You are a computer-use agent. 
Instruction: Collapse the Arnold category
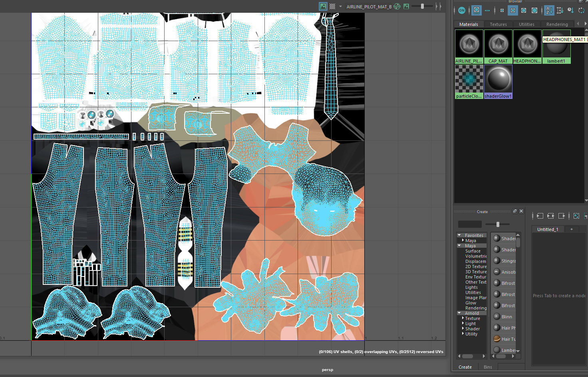(459, 313)
